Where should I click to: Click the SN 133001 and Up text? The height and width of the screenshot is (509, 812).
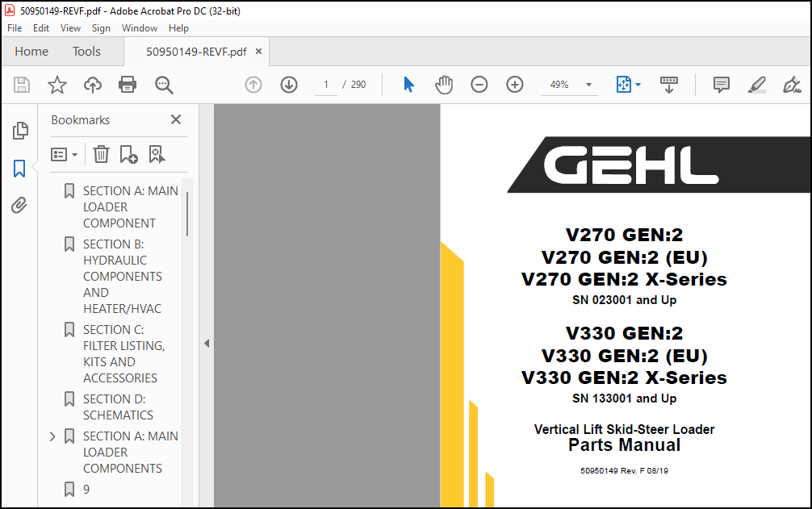pos(624,398)
